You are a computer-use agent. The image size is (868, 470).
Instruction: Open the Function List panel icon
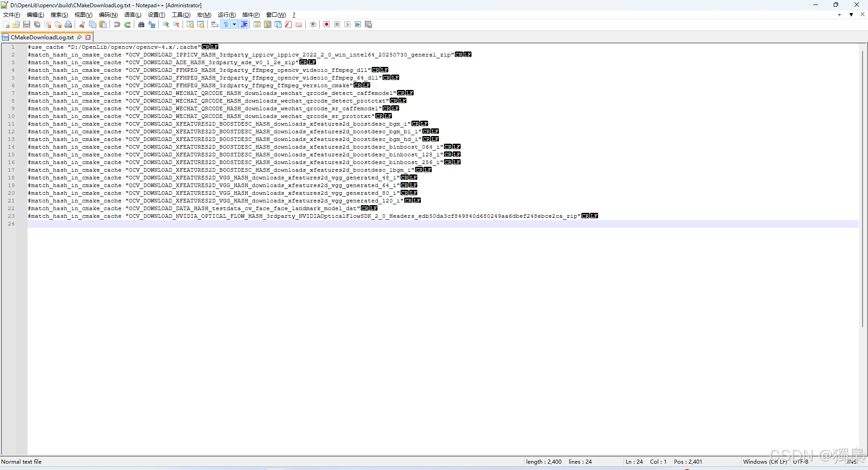[x=288, y=24]
